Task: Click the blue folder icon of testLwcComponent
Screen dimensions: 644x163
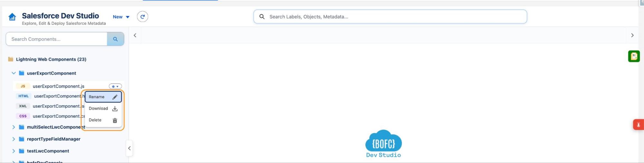Action: 22,151
